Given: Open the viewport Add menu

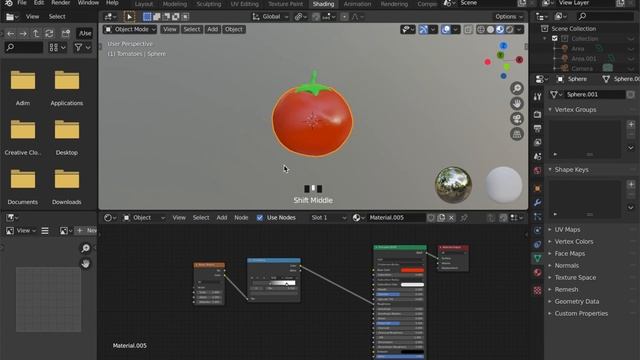Looking at the screenshot, I should 212,29.
